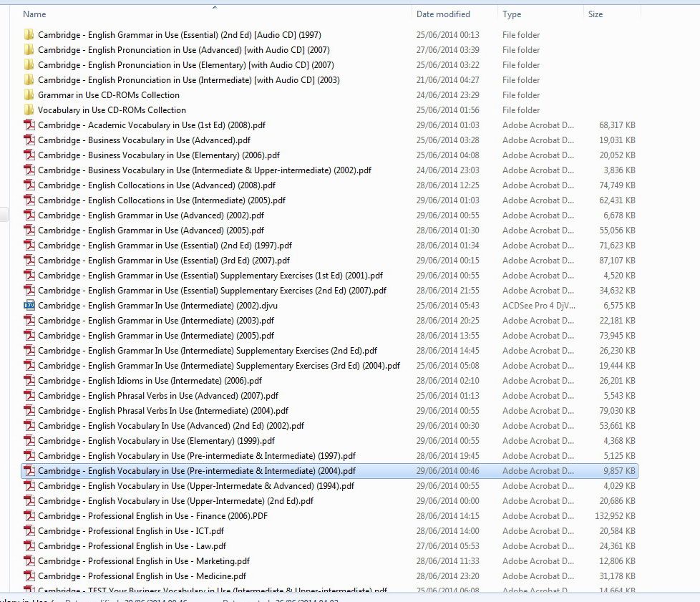
Task: Click PDF icon of Business Vocabulary in Use (Elementary)
Action: [x=29, y=155]
